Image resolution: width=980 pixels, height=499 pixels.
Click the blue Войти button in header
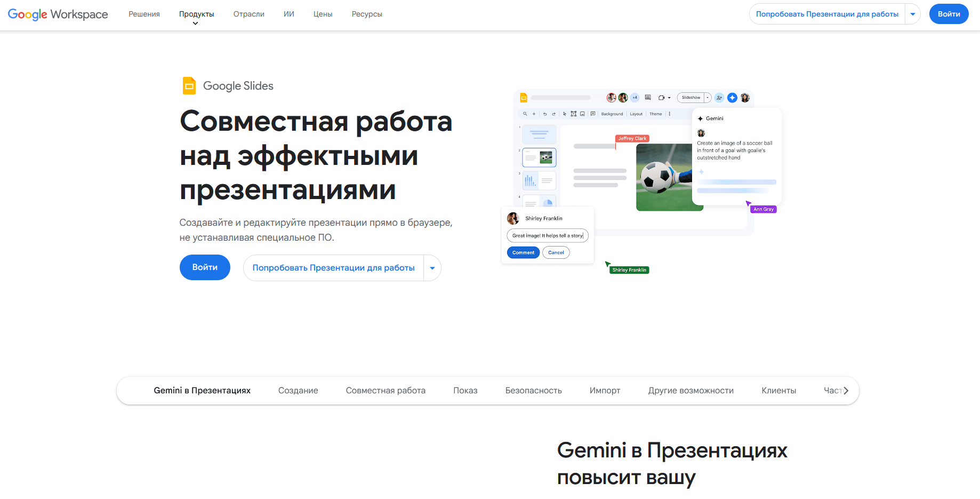tap(949, 14)
